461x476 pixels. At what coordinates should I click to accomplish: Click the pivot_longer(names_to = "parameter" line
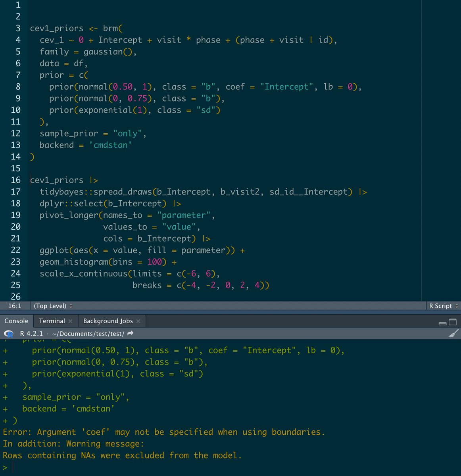(x=127, y=215)
